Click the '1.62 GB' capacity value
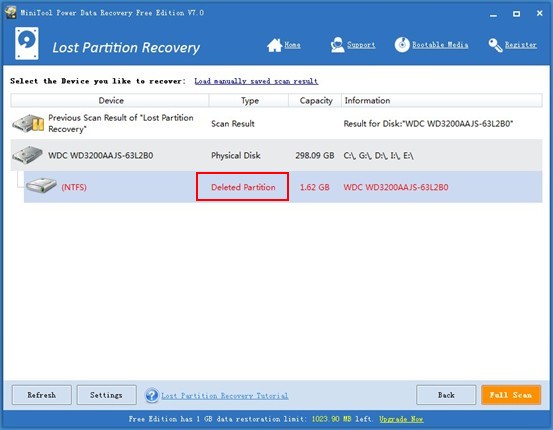Viewport: 553px width, 430px height. coord(315,187)
